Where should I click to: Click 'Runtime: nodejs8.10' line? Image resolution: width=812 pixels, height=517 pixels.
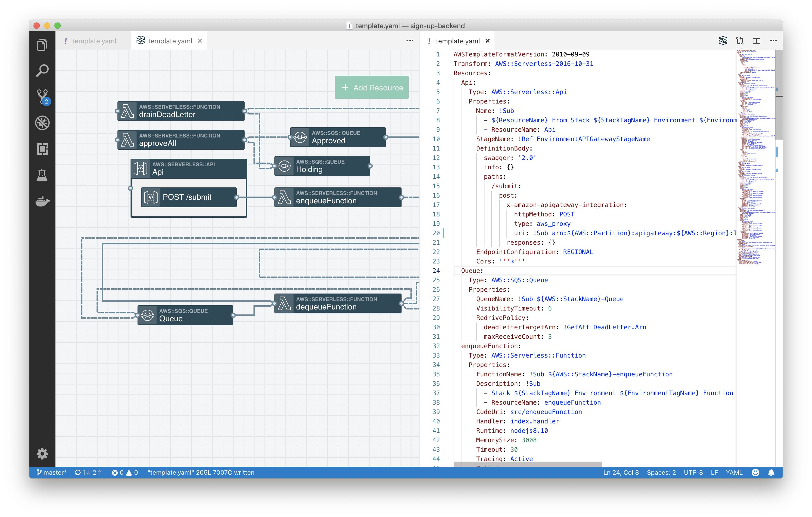pyautogui.click(x=512, y=431)
